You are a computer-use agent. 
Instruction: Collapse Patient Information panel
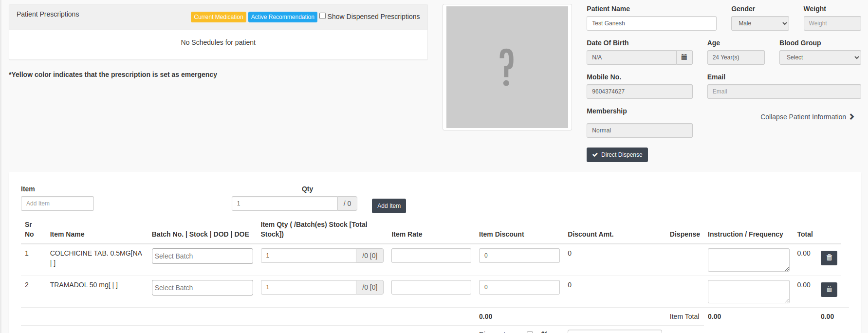coord(803,117)
